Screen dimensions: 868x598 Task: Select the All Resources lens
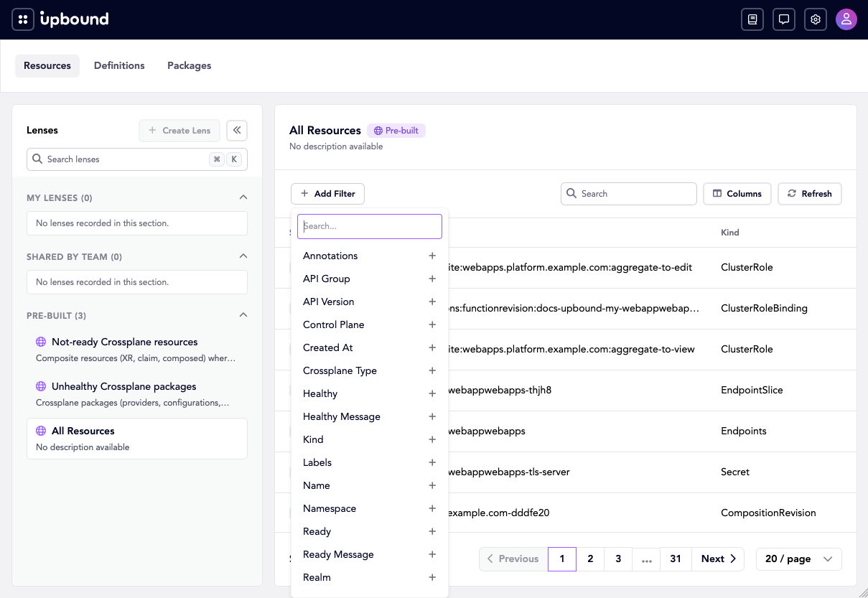click(x=137, y=439)
